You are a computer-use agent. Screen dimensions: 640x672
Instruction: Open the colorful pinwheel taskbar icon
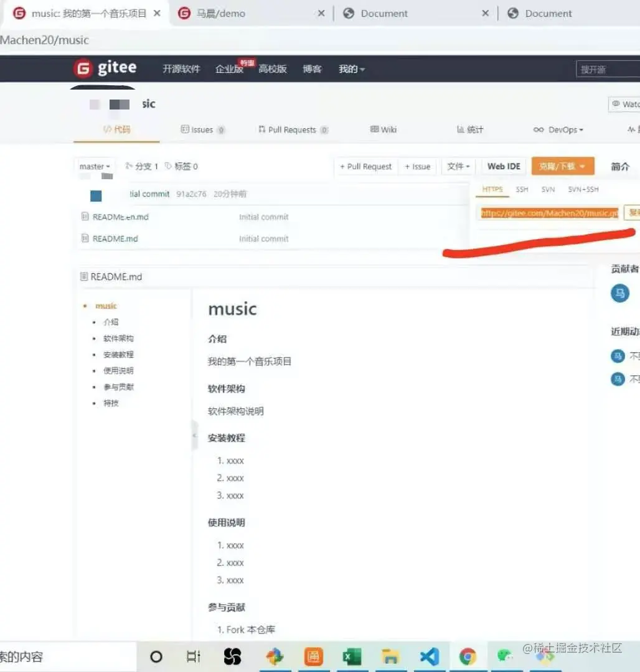pos(275,656)
